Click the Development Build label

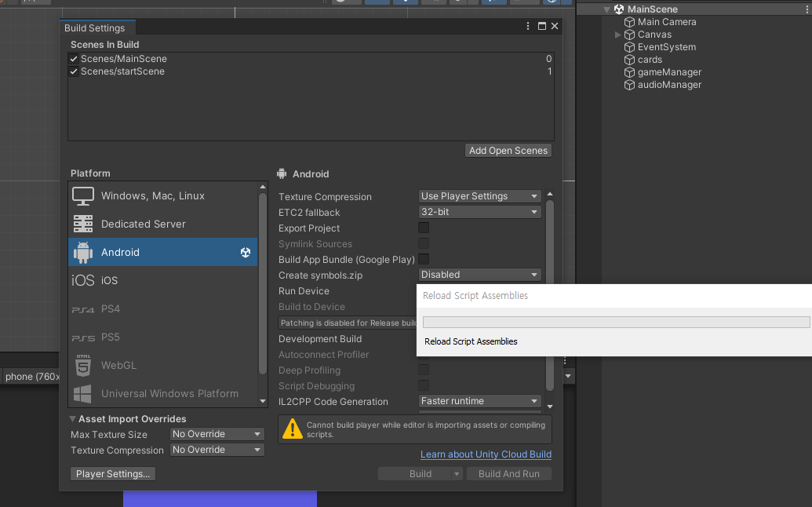(320, 339)
